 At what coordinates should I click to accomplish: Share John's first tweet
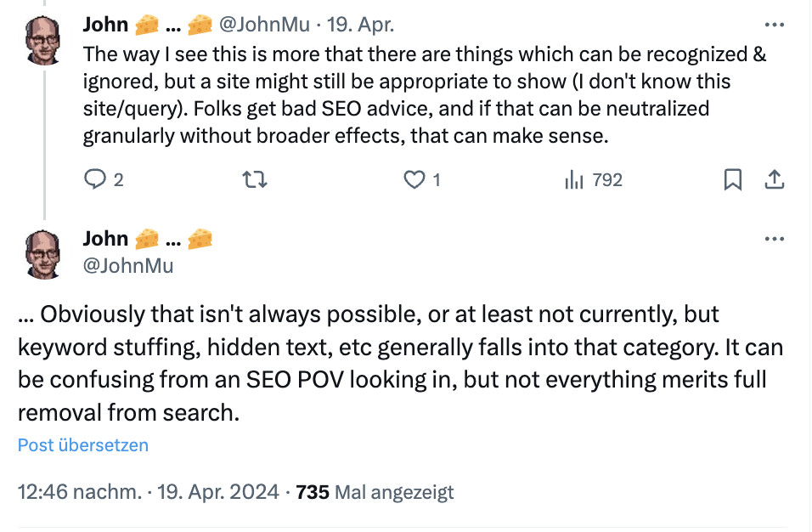pyautogui.click(x=775, y=179)
